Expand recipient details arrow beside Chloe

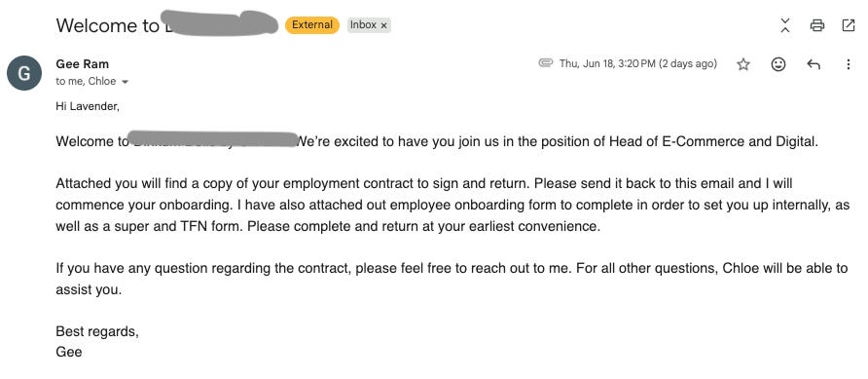[125, 82]
